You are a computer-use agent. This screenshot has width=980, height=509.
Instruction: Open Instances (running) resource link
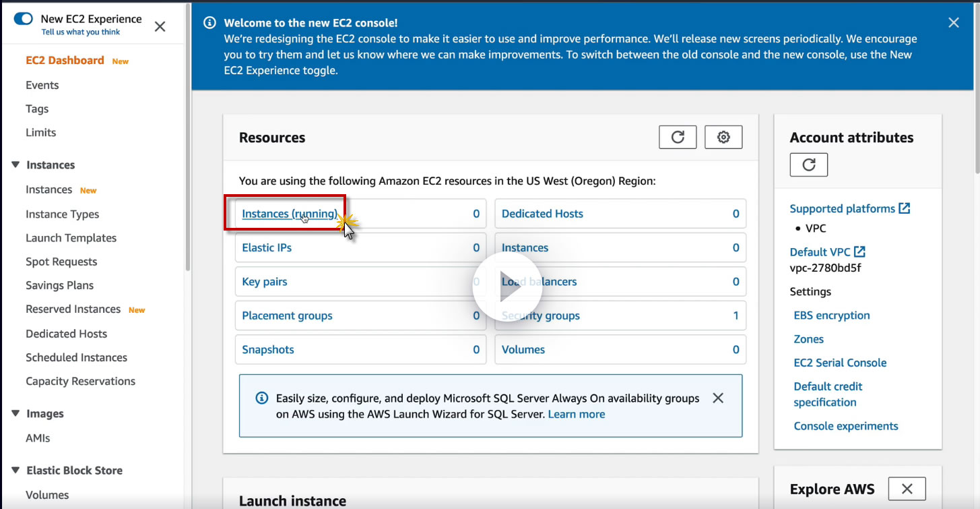pos(290,214)
